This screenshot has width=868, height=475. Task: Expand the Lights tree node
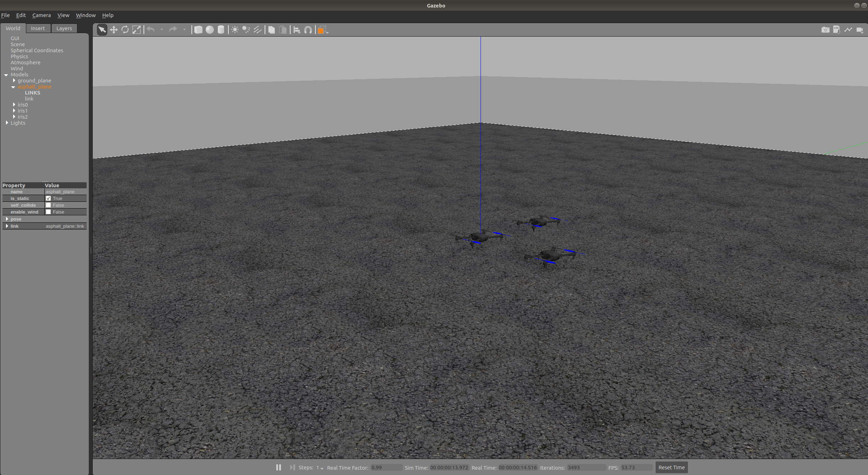(7, 123)
